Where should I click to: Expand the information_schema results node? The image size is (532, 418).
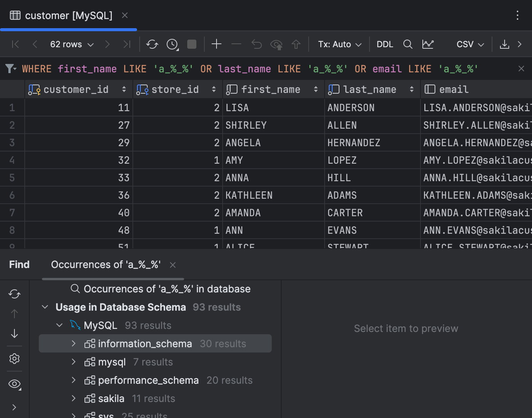[73, 343]
